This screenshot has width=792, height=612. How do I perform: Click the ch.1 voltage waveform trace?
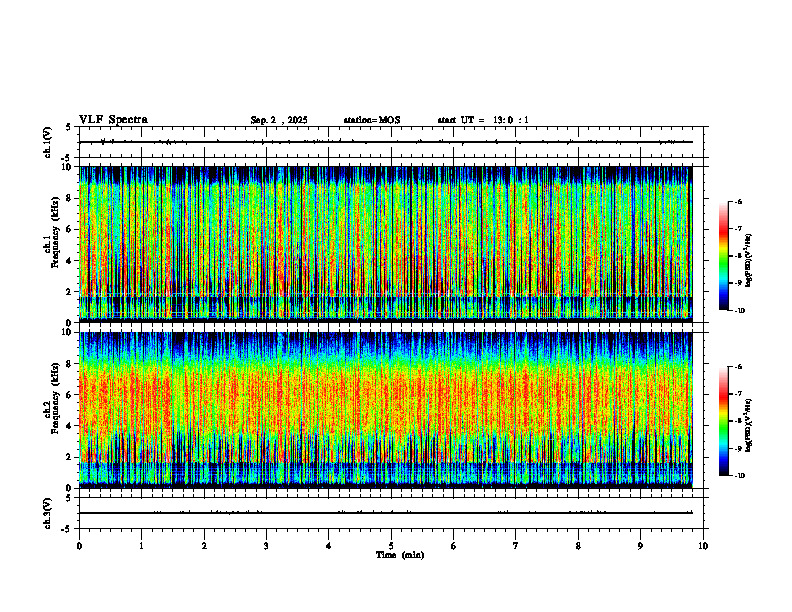pos(386,142)
